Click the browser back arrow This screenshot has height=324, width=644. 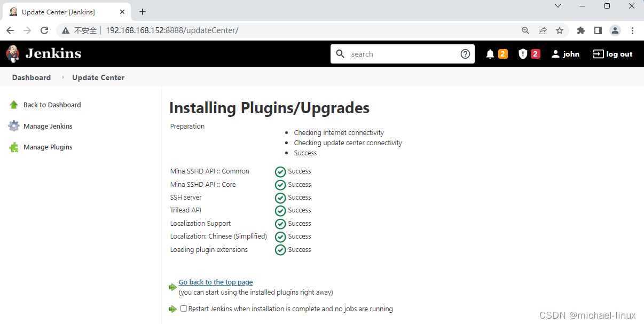tap(10, 30)
